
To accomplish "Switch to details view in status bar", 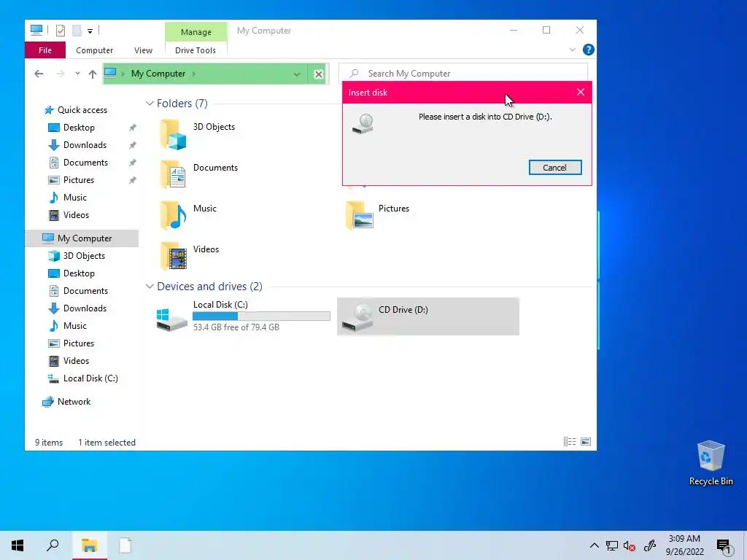I will coord(570,441).
